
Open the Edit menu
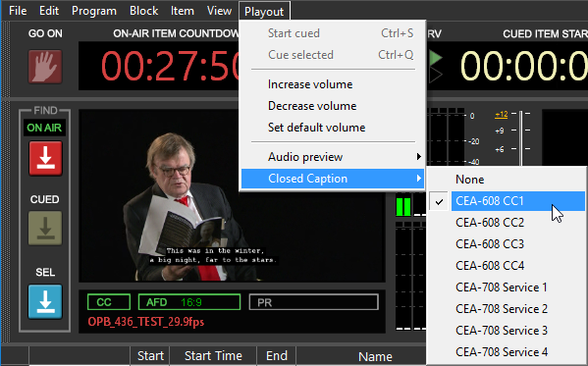(x=49, y=11)
